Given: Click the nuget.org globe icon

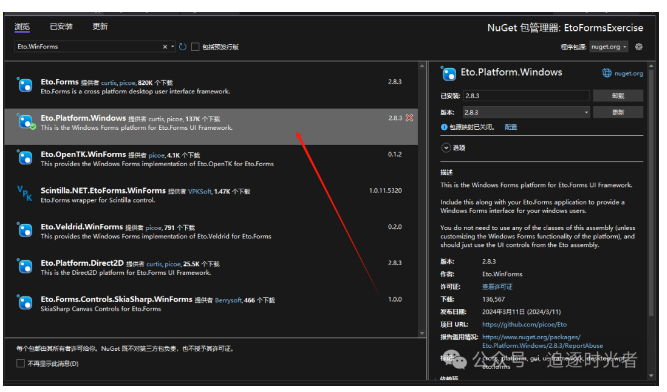Looking at the screenshot, I should tap(607, 73).
